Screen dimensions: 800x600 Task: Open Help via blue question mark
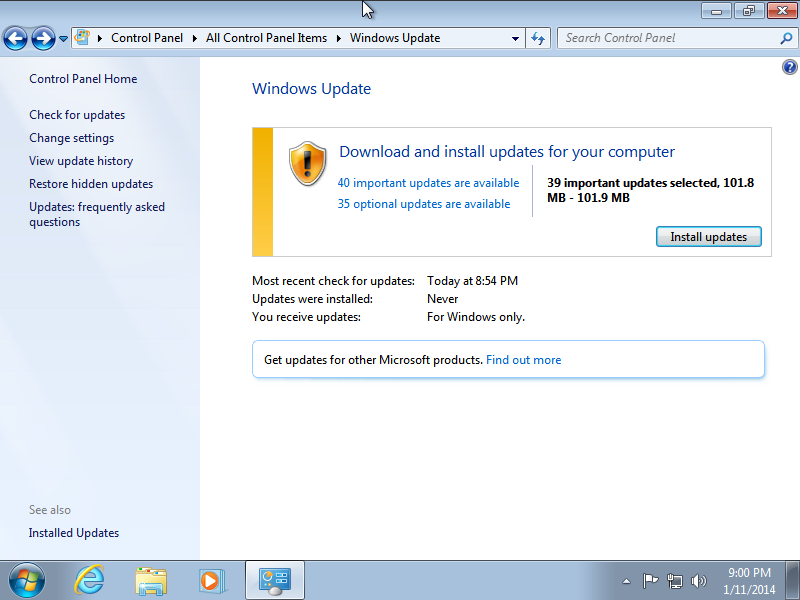tap(789, 67)
